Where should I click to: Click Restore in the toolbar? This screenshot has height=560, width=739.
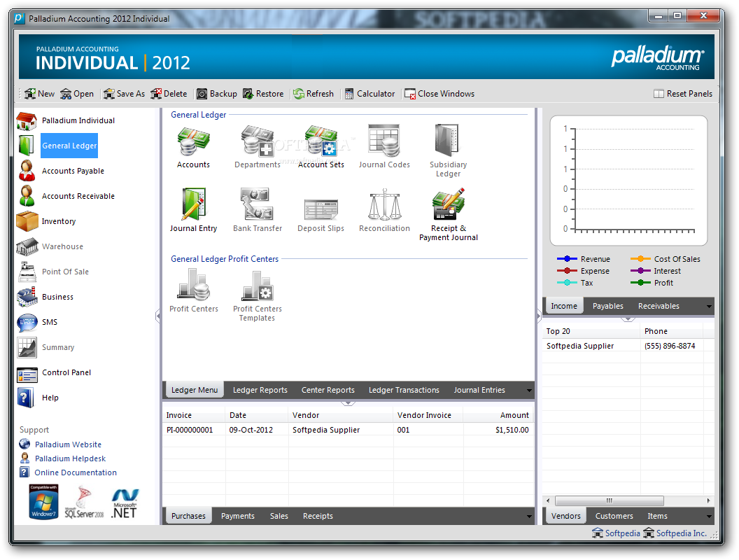(263, 94)
